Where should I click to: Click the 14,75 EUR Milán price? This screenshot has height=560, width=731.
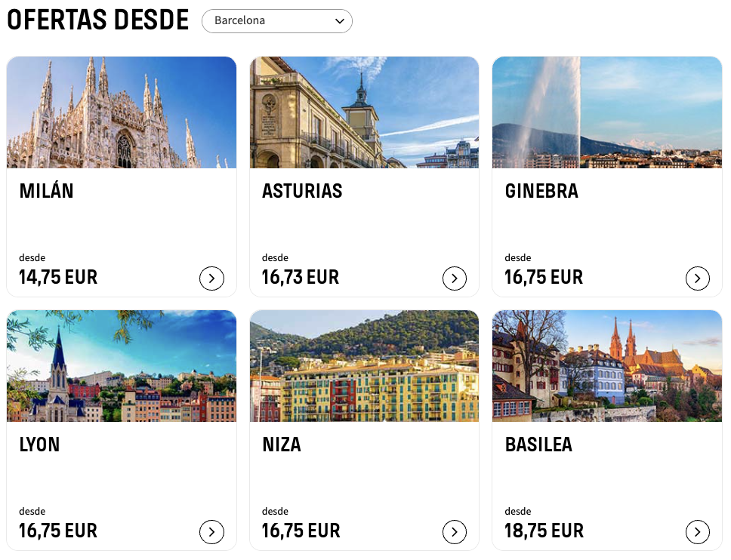click(x=58, y=277)
